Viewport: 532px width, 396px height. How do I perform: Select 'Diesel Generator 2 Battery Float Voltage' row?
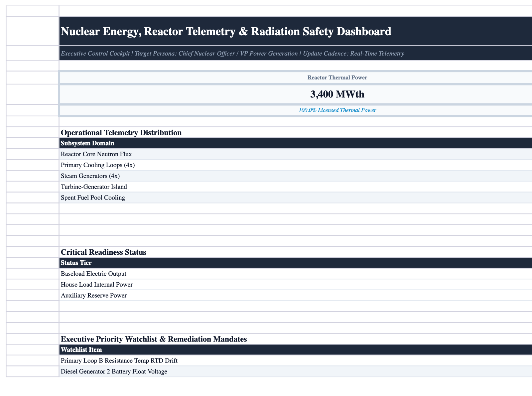296,371
